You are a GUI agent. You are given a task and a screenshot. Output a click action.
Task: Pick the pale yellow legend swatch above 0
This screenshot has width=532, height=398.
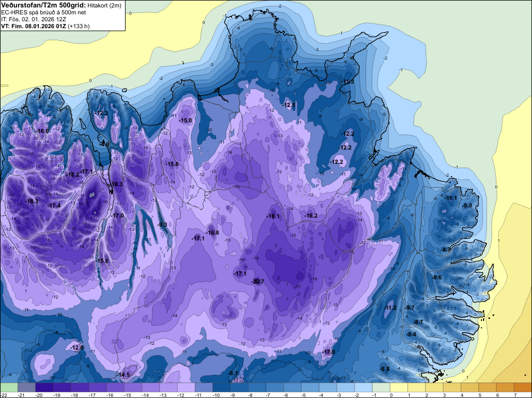click(x=398, y=387)
